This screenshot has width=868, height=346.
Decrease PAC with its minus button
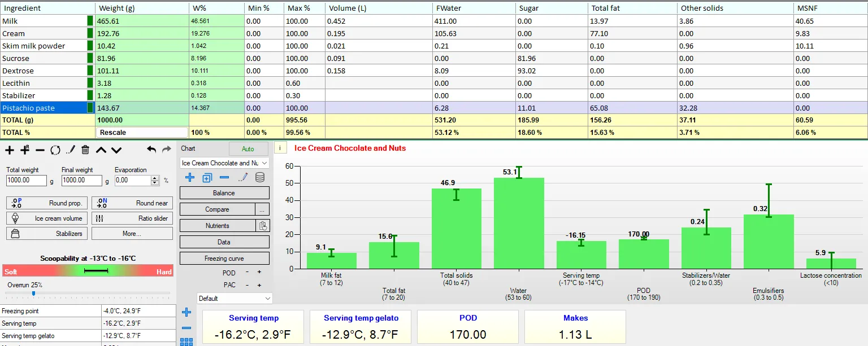click(x=247, y=285)
